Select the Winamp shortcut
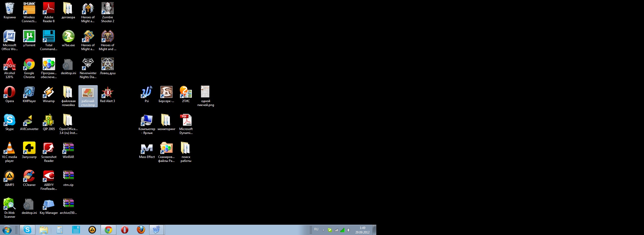 49,95
